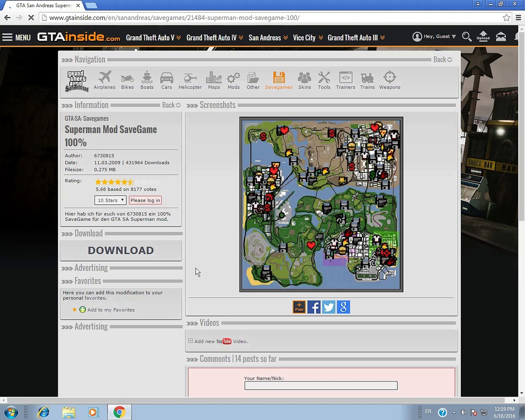This screenshot has width=525, height=420.
Task: Open the Boats category icon
Action: (147, 80)
